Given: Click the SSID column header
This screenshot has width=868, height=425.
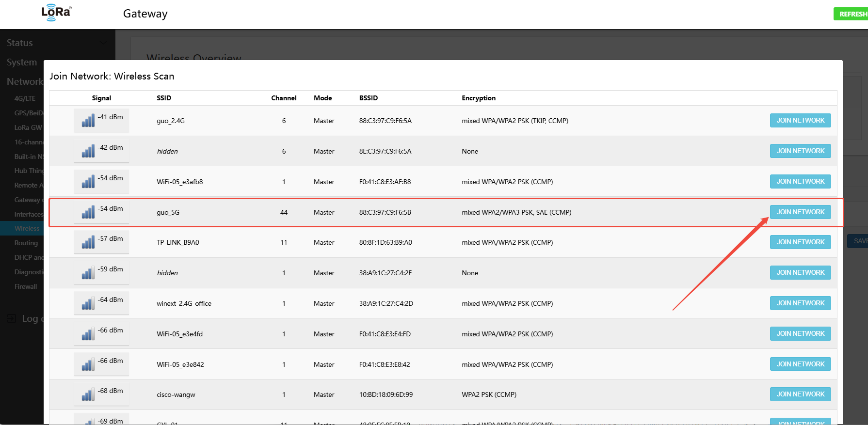Looking at the screenshot, I should (x=164, y=98).
